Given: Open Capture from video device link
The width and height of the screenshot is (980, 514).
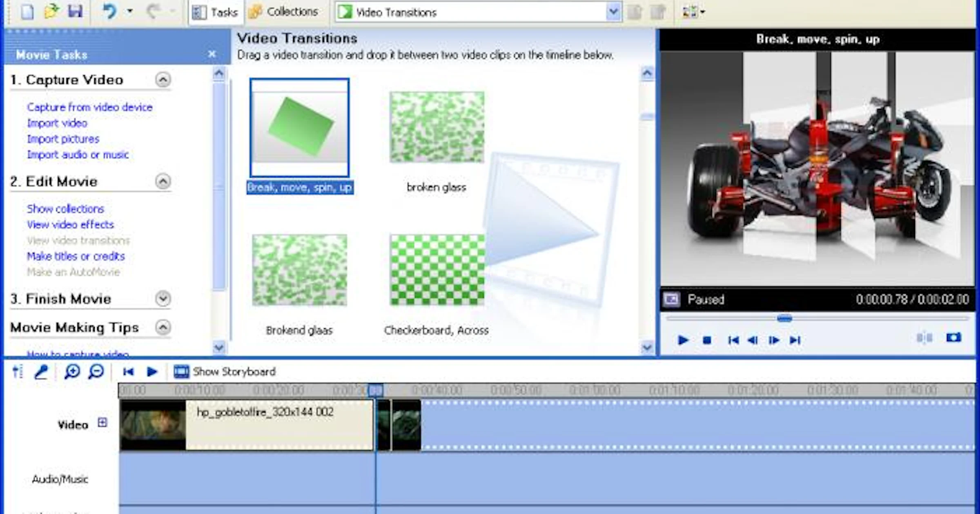Looking at the screenshot, I should click(90, 107).
